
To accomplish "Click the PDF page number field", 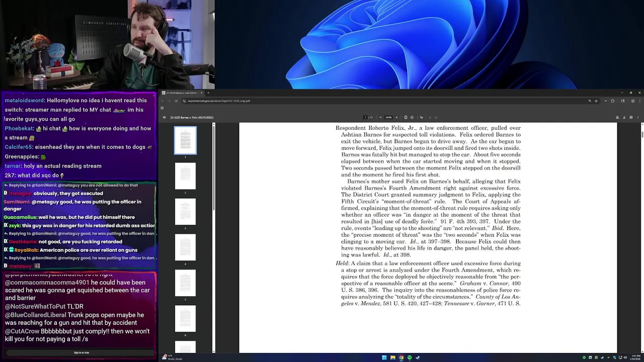I will [365, 117].
